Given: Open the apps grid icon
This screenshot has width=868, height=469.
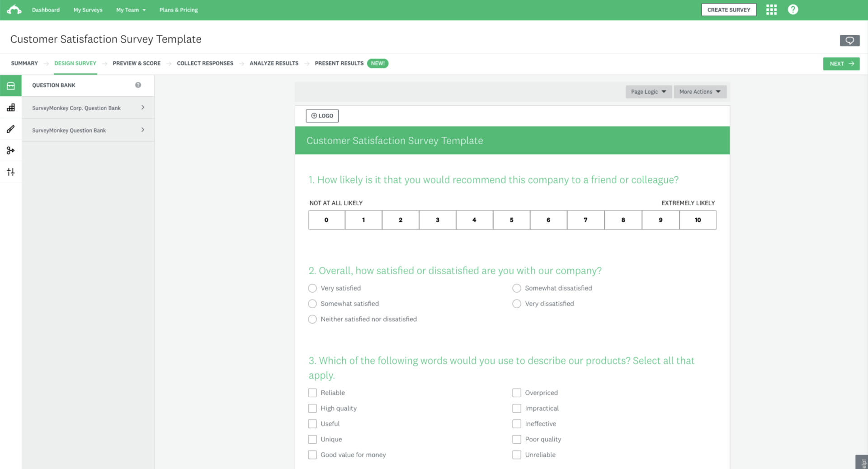Looking at the screenshot, I should 771,9.
